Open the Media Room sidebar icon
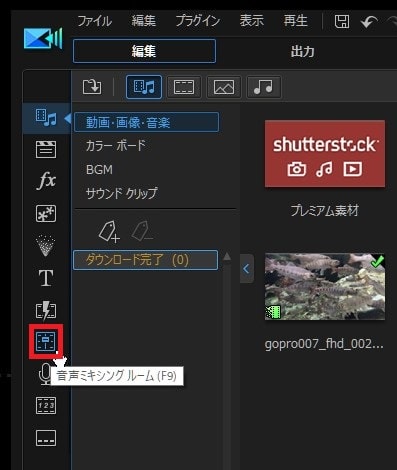The width and height of the screenshot is (397, 470). click(x=46, y=117)
